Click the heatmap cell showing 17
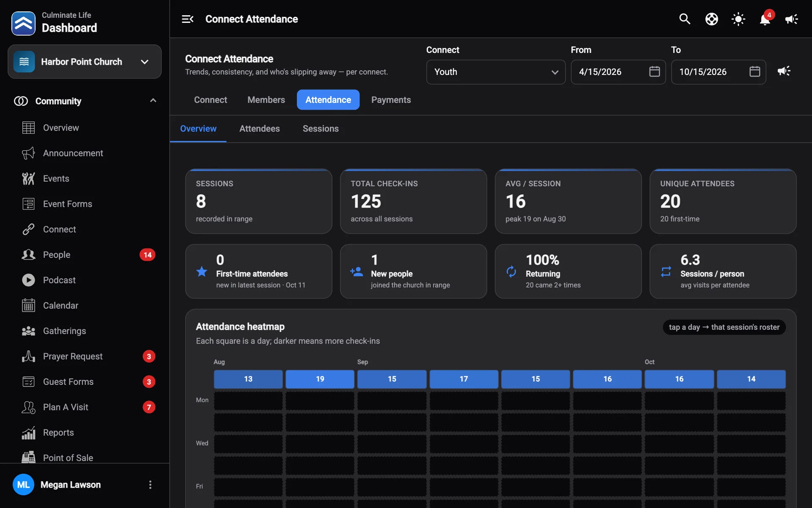The image size is (812, 508). (x=464, y=379)
